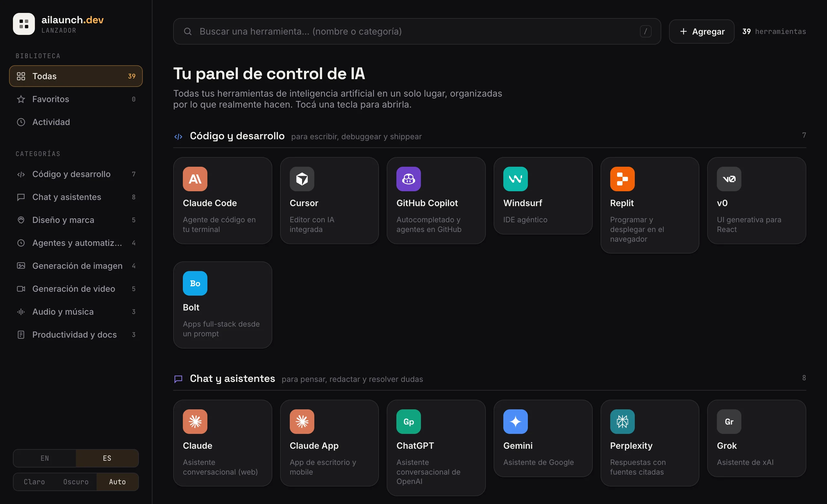Click the Bolt card title text
Screen dimensions: 827x504
coord(191,307)
